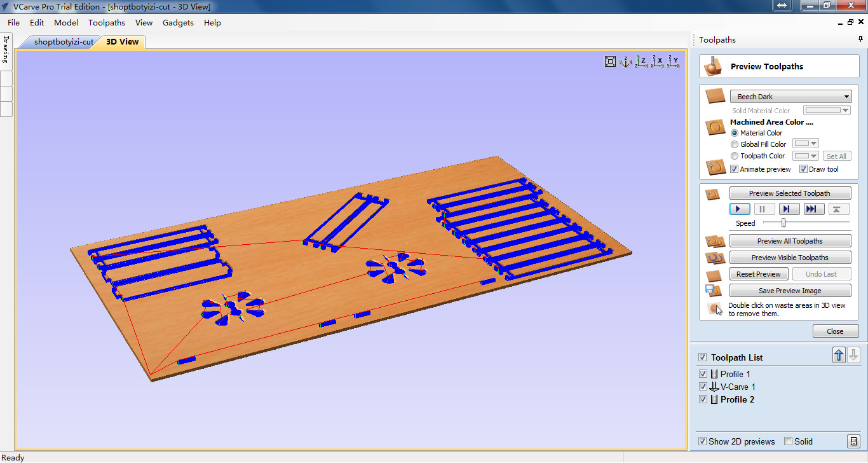This screenshot has height=463, width=868.
Task: Move selected toolpath down in the list
Action: pyautogui.click(x=854, y=356)
